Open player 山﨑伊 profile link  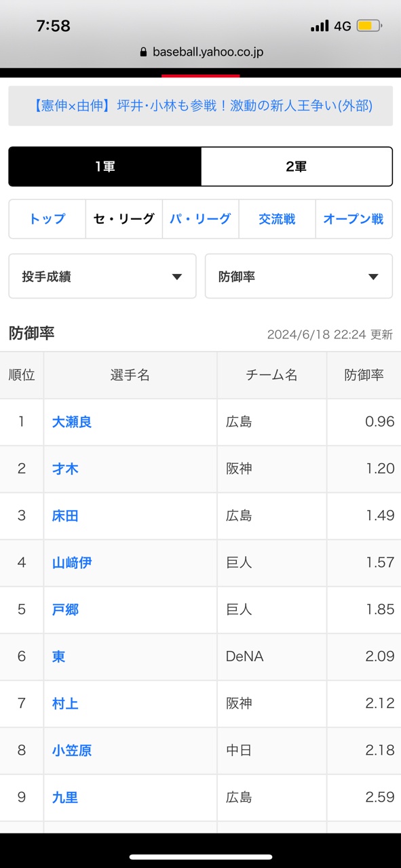point(72,562)
